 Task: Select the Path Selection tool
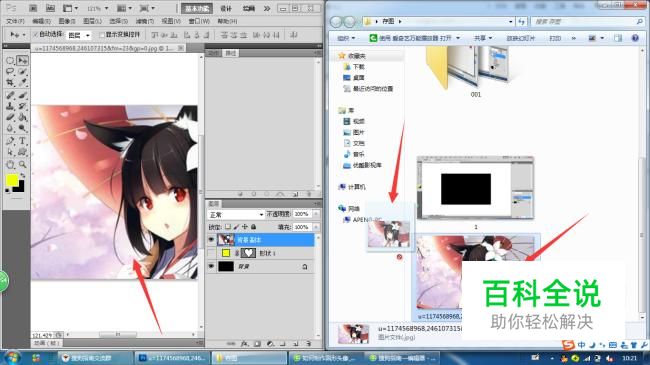tap(10, 152)
